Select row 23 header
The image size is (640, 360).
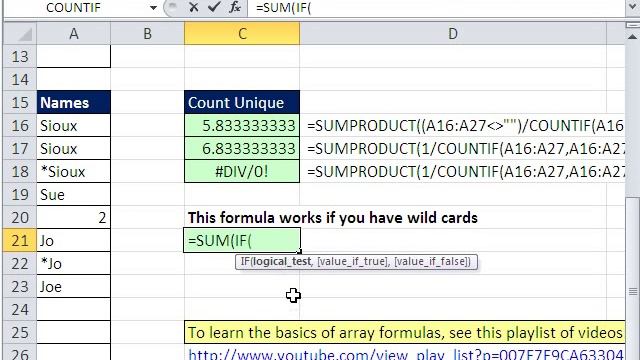click(x=20, y=287)
